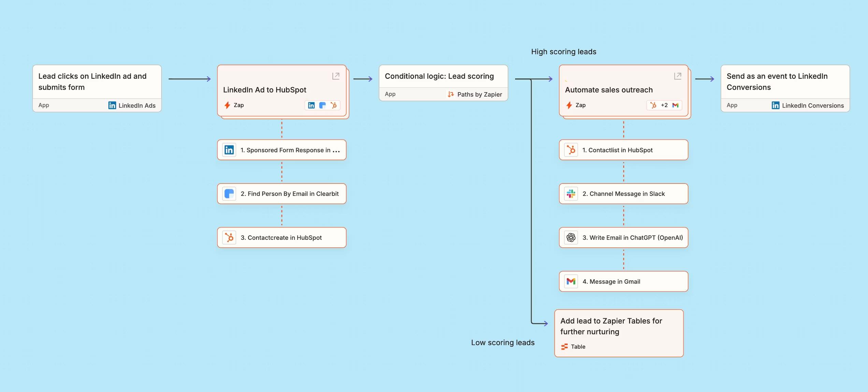The image size is (868, 392).
Task: Click Slack icon in Channel Message step
Action: (571, 194)
